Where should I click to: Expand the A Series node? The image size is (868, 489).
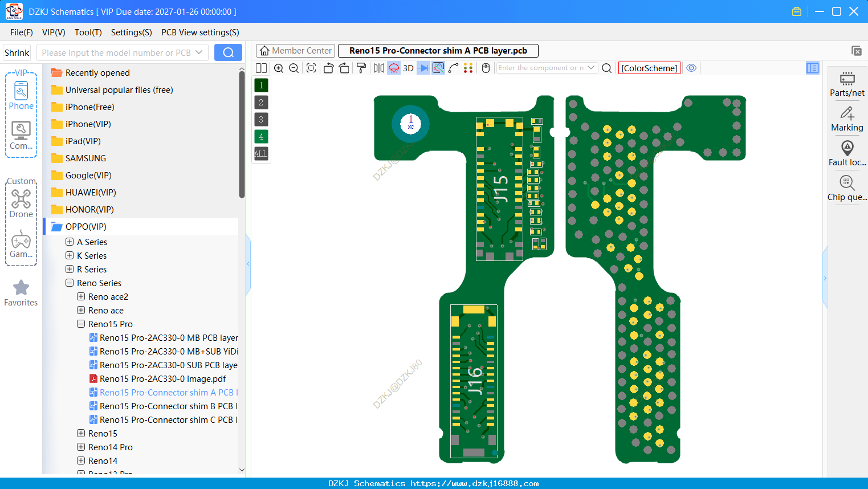tap(70, 242)
